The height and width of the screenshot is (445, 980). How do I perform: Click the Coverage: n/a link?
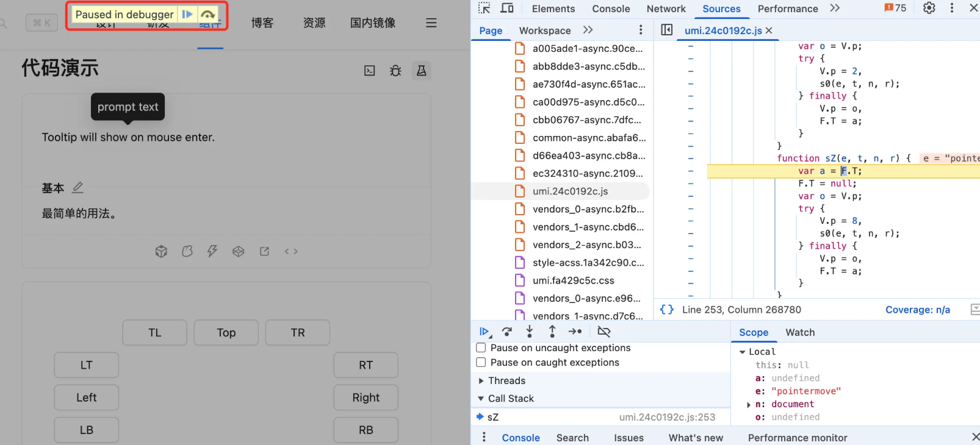(918, 310)
